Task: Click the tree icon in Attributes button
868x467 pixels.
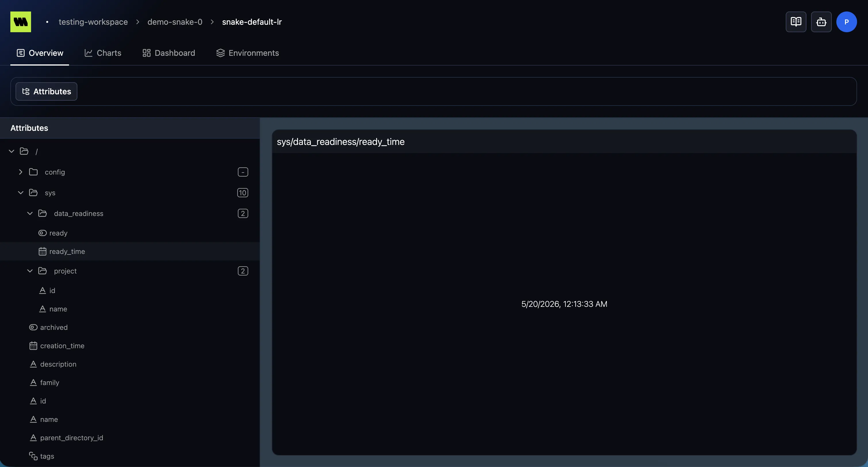Action: point(26,91)
